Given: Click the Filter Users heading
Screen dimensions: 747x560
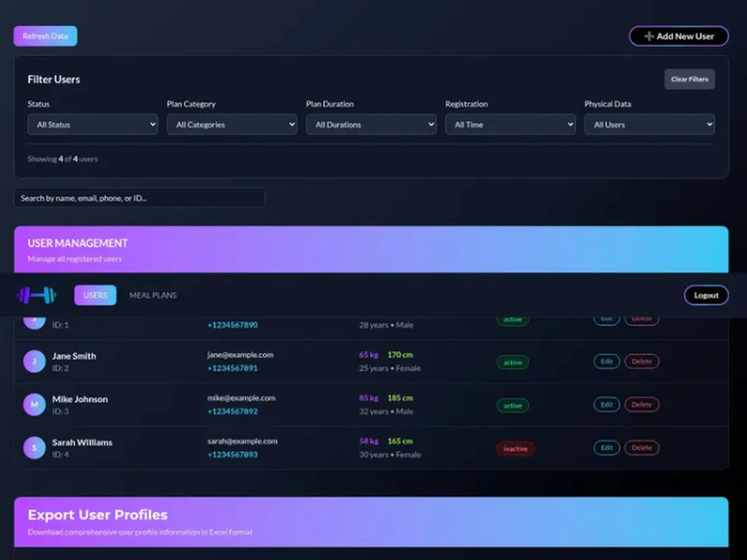Looking at the screenshot, I should tap(54, 80).
